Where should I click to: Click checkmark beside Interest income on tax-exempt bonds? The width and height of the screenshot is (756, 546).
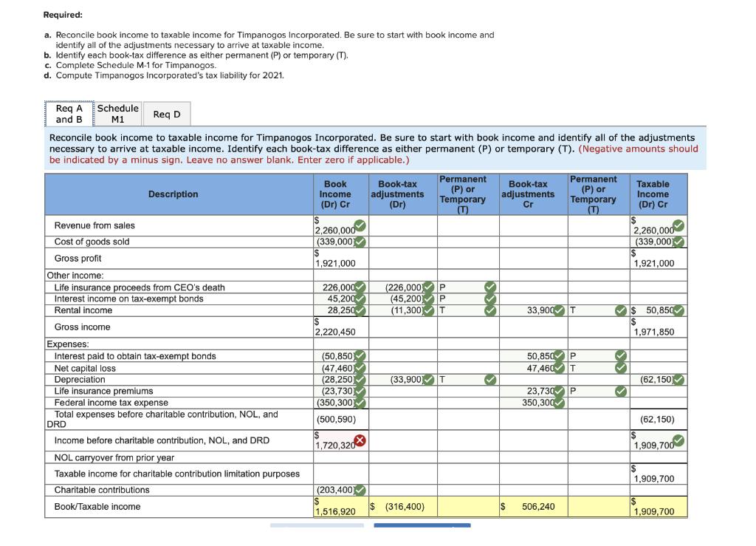(x=360, y=298)
